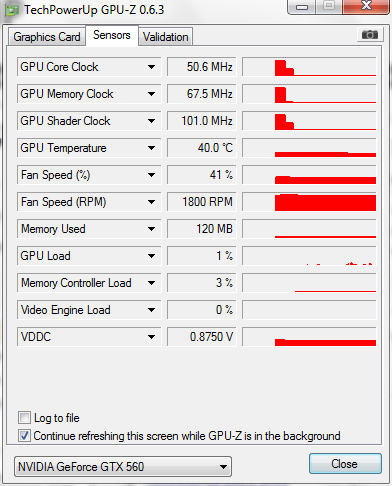Click the GPU Core Clock history graph
The height and width of the screenshot is (486, 392).
309,67
